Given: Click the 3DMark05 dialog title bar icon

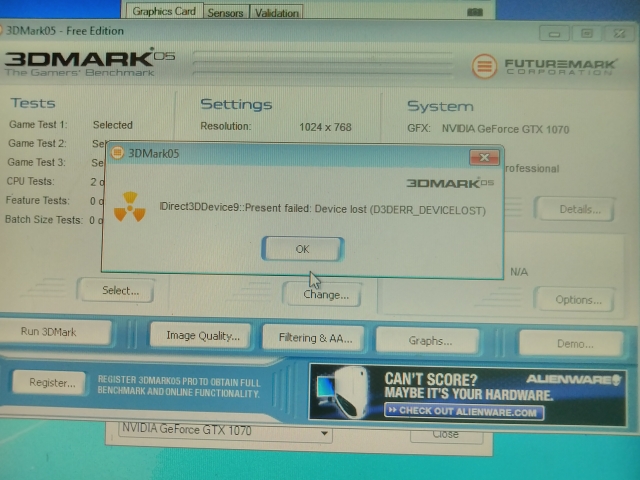Looking at the screenshot, I should (118, 153).
